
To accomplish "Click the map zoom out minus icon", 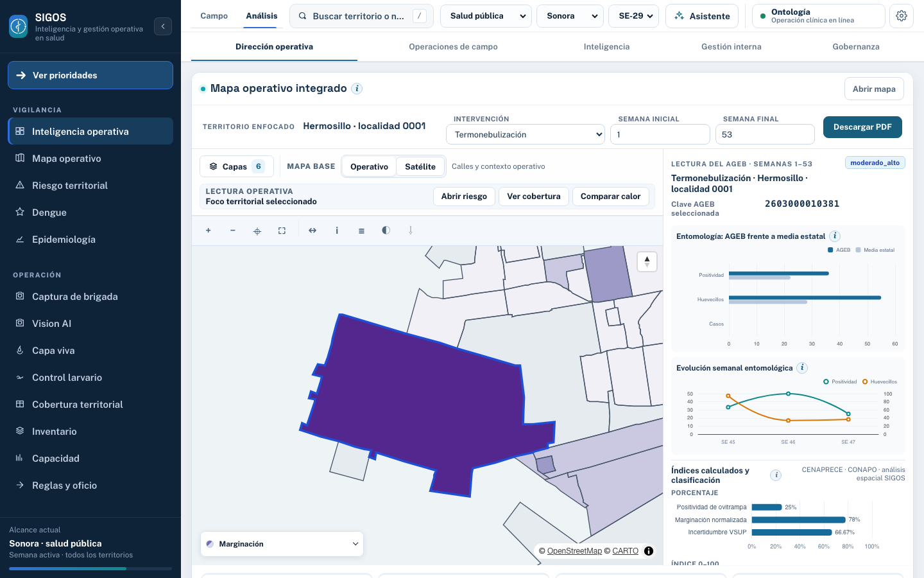I will coord(233,231).
